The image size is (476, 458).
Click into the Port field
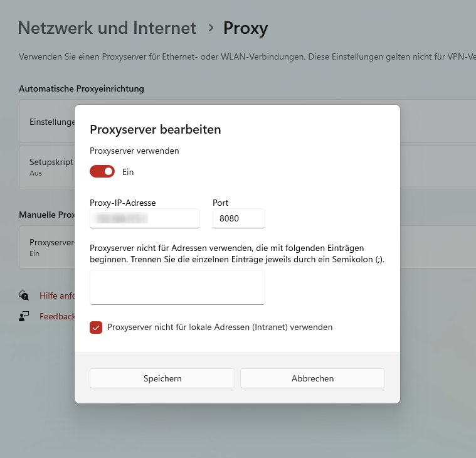(x=239, y=218)
